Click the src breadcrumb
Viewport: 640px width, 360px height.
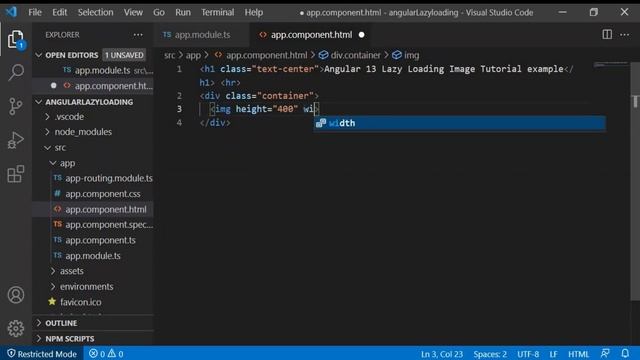pyautogui.click(x=170, y=55)
